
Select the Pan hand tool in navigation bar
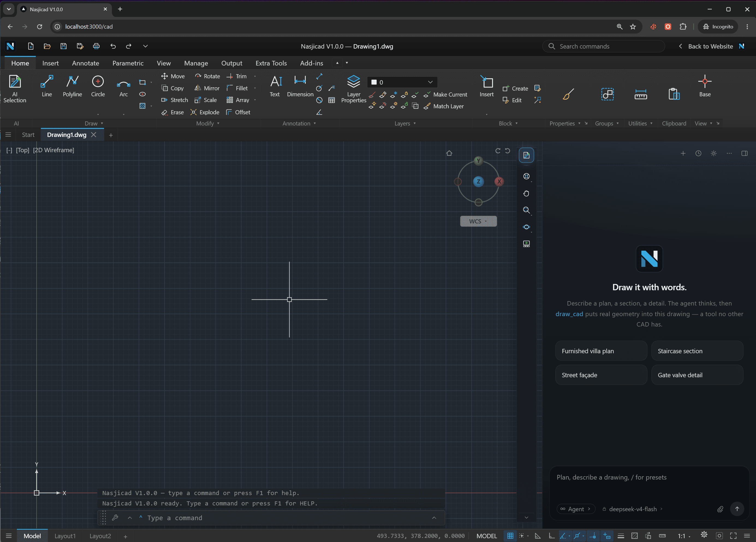[x=526, y=193]
